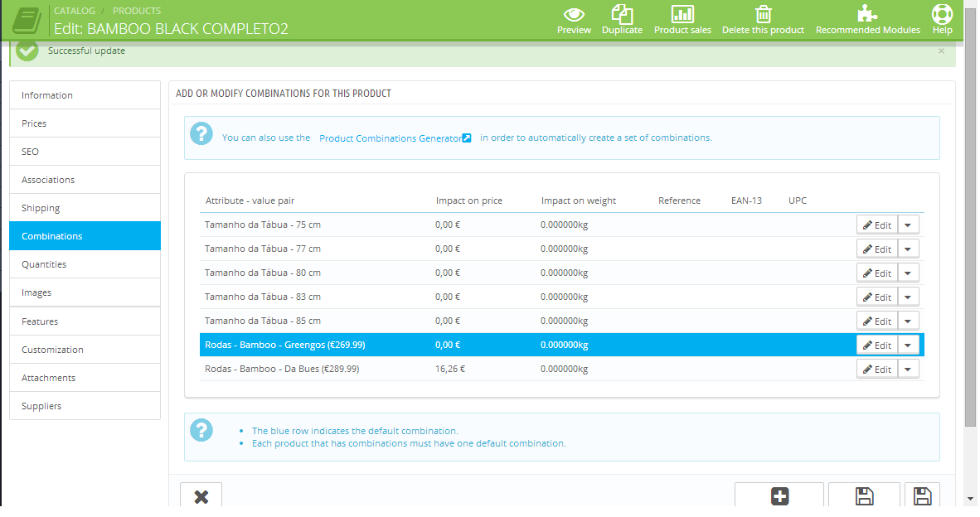Click the 'Impact on weight' column header
The height and width of the screenshot is (517, 980).
(578, 201)
